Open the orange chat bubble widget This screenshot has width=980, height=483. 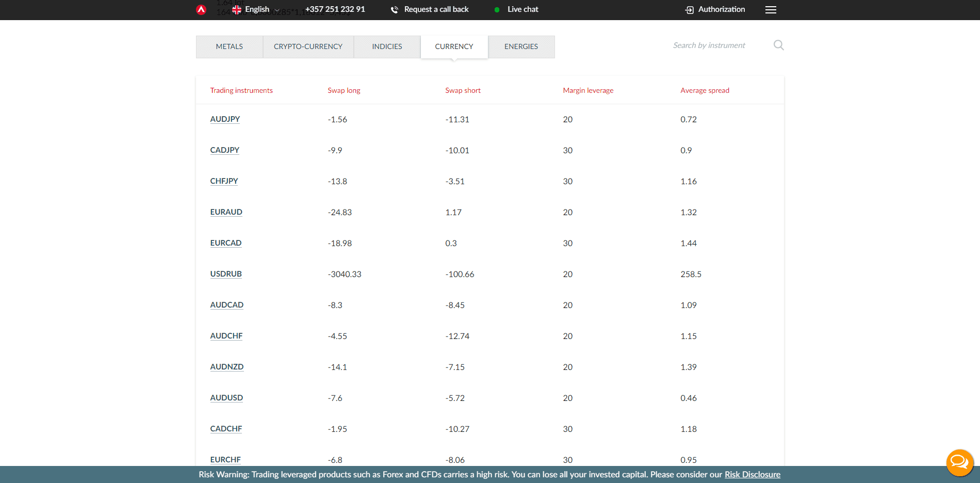[959, 462]
